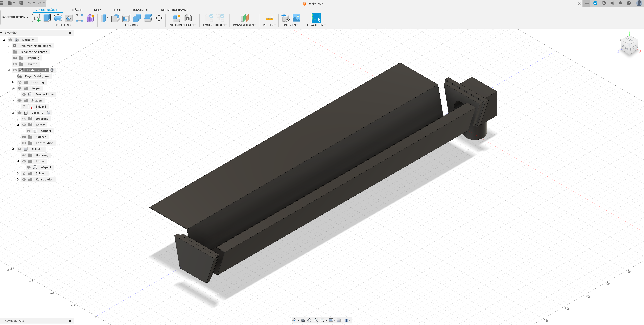644x325 pixels.
Task: Switch to the FLÄCHE tab
Action: point(77,10)
